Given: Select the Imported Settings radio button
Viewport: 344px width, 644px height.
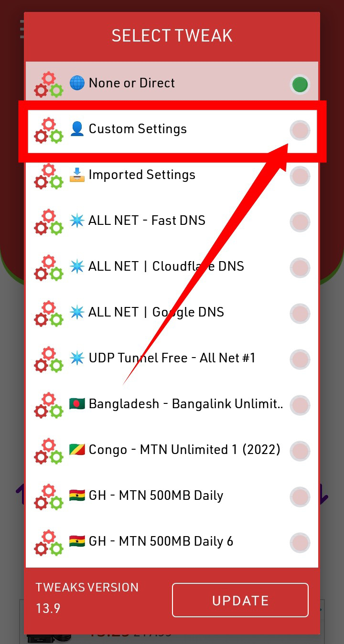Looking at the screenshot, I should coord(300,176).
